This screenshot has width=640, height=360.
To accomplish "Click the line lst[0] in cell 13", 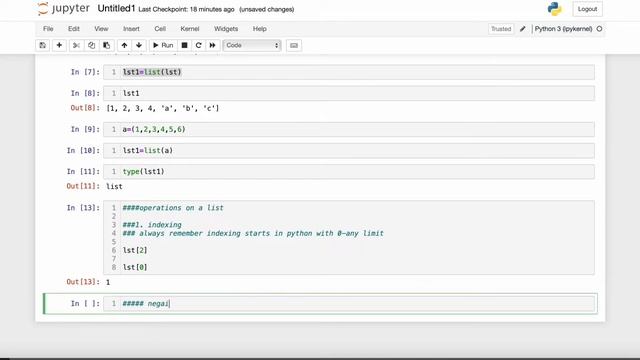I will click(x=135, y=267).
